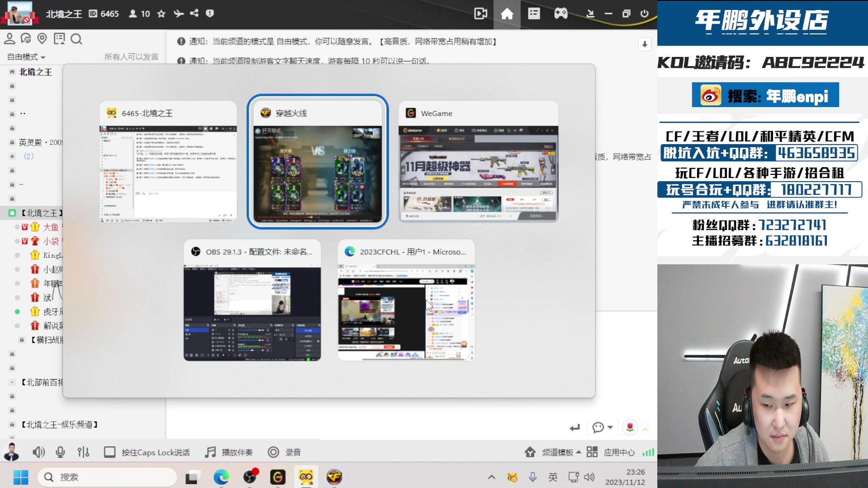Viewport: 868px width, 488px height.
Task: Expand the 自由模式 mode dropdown
Action: click(26, 57)
